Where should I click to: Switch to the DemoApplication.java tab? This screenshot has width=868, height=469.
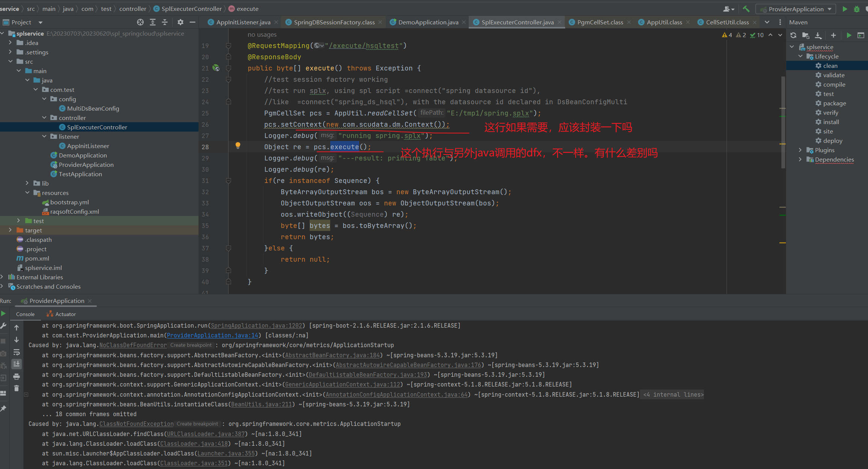point(428,22)
